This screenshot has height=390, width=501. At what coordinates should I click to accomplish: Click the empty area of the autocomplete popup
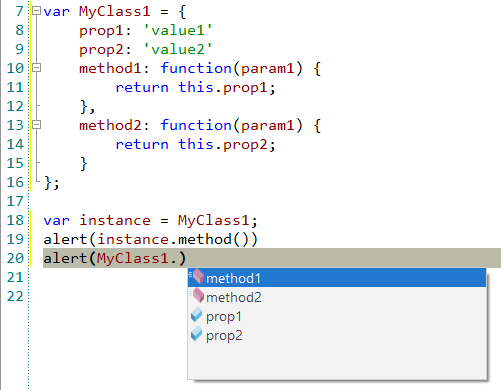(337, 362)
